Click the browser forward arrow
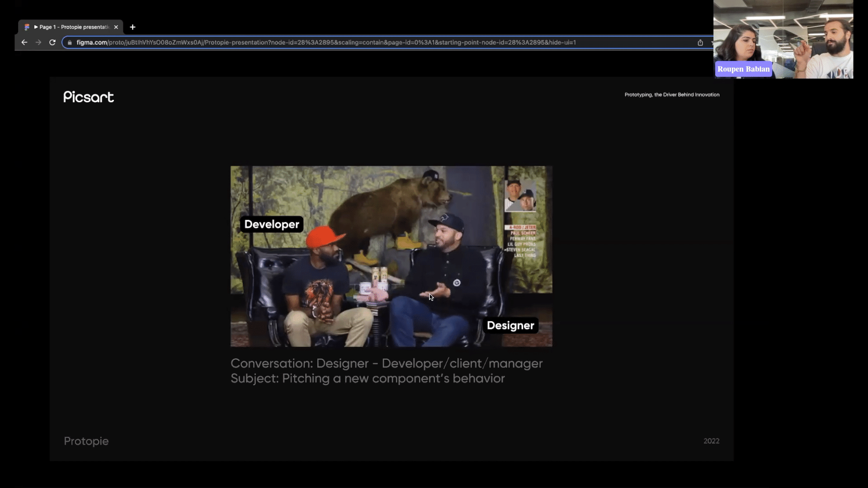Image resolution: width=868 pixels, height=488 pixels. pos(38,42)
